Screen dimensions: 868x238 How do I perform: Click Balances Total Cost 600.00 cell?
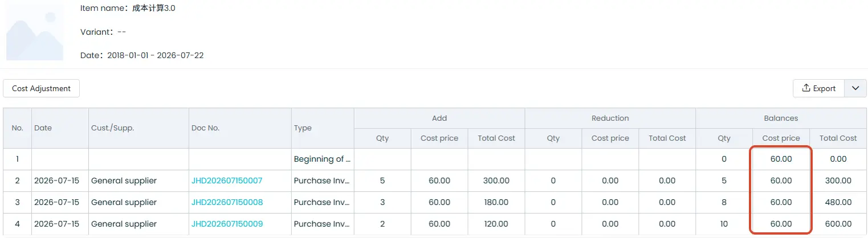[x=838, y=224]
